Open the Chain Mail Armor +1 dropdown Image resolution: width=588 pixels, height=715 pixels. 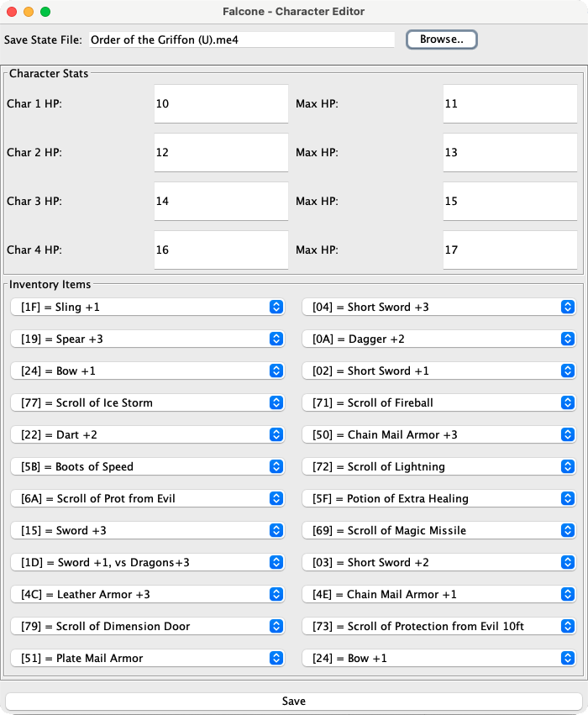439,594
